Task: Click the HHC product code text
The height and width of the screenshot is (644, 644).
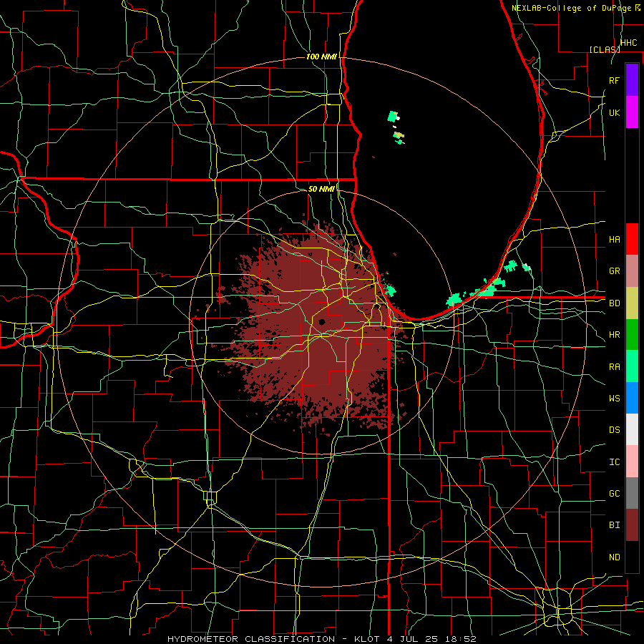Action: [x=628, y=42]
